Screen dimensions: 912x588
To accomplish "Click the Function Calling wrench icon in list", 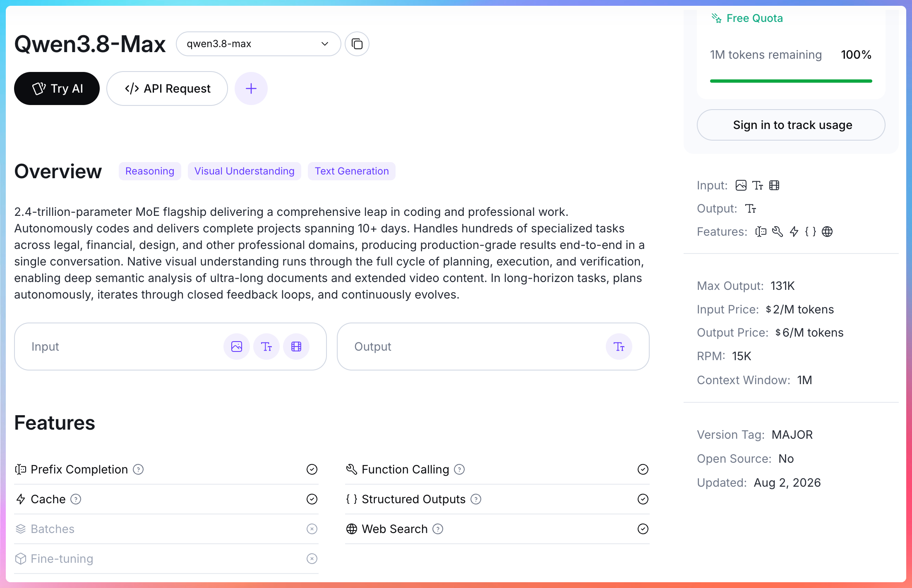I will pos(352,469).
